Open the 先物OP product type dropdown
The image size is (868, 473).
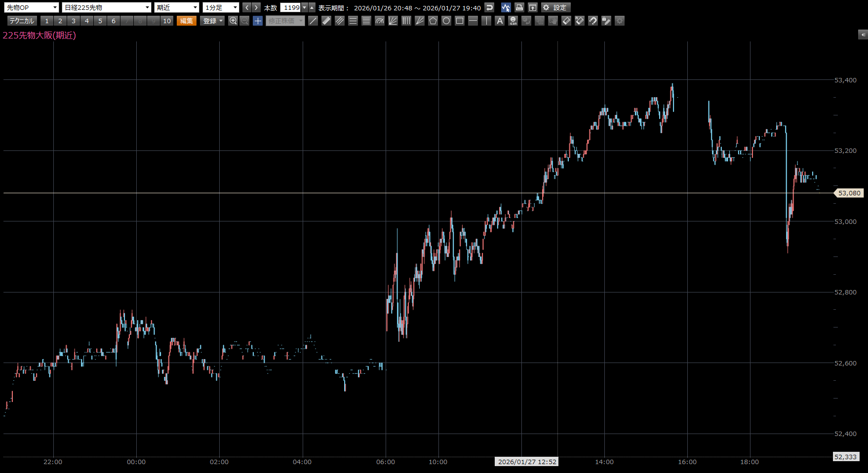pos(32,7)
